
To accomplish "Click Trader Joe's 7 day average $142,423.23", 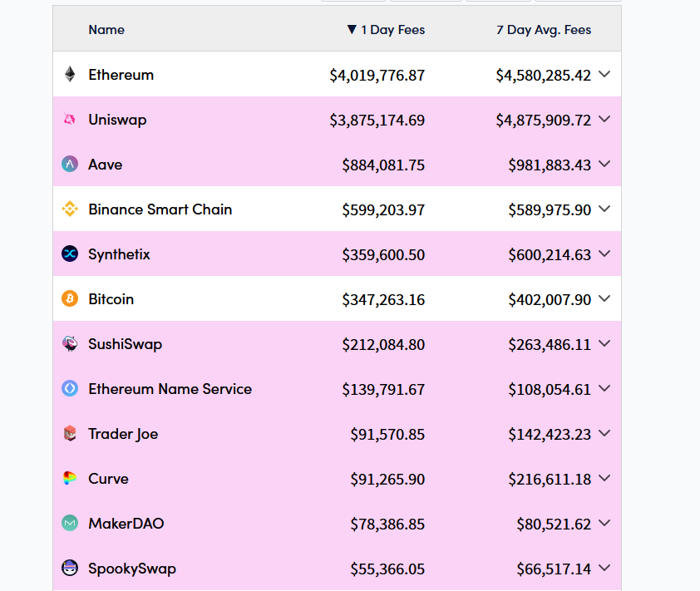I will [550, 435].
